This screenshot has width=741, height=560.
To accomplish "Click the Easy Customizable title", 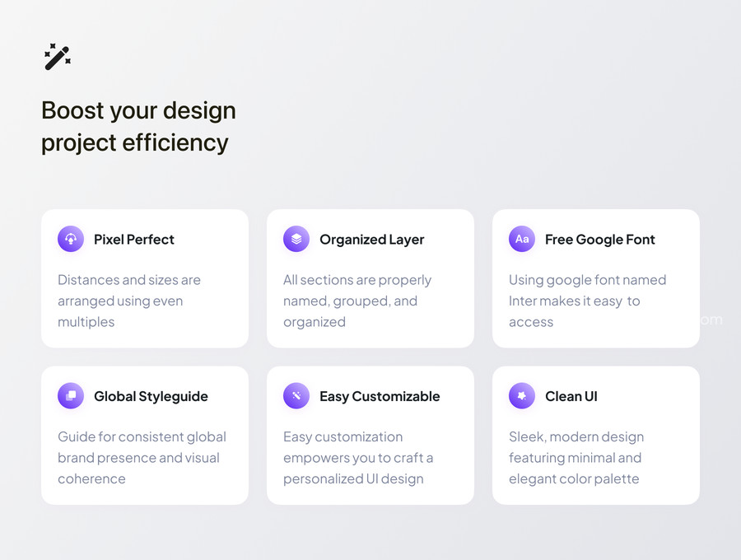I will point(380,396).
